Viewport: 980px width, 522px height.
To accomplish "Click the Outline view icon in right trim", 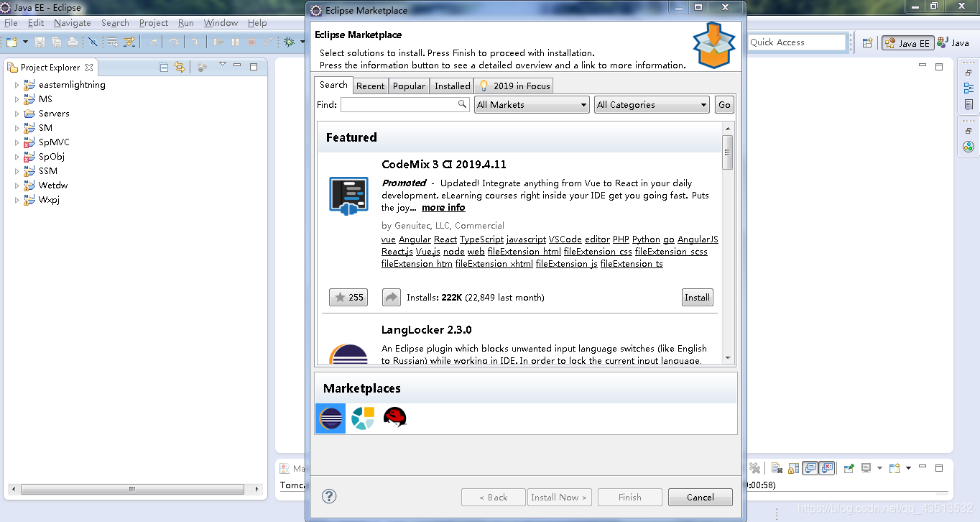I will point(969,88).
